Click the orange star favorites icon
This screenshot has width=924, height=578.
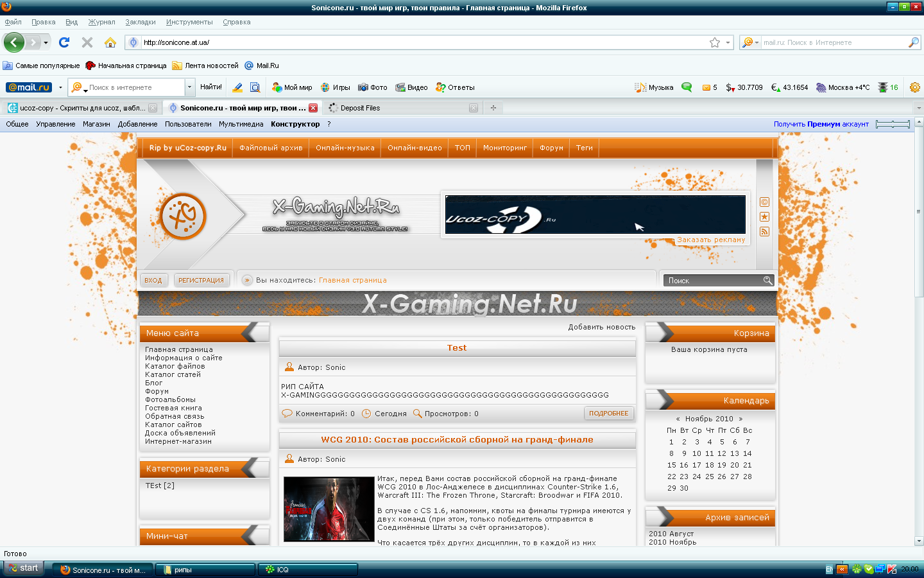764,217
